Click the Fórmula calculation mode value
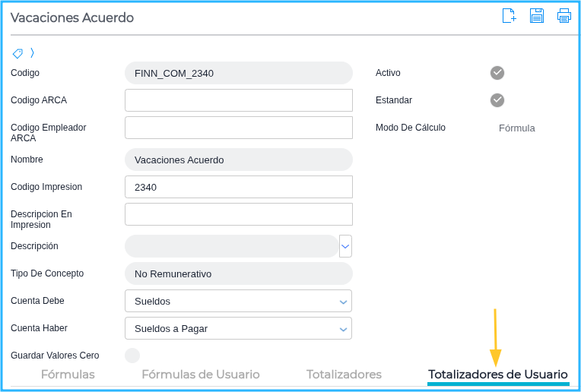581x392 pixels. tap(516, 128)
